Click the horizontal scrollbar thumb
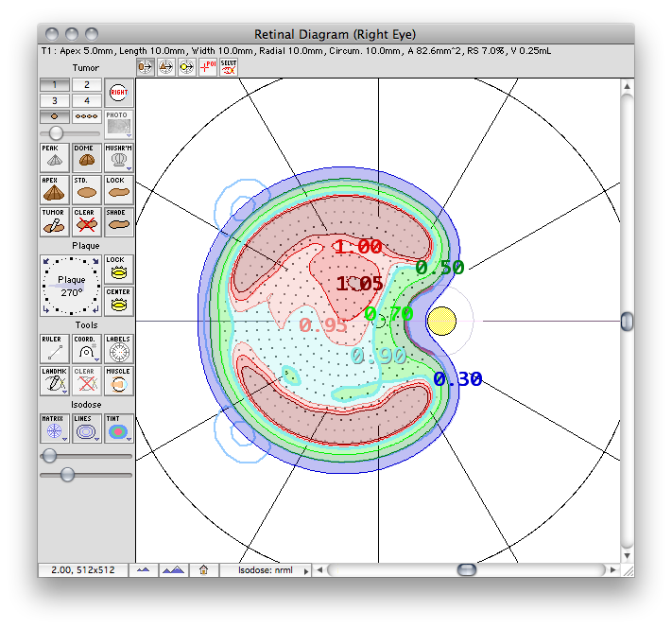 (467, 569)
